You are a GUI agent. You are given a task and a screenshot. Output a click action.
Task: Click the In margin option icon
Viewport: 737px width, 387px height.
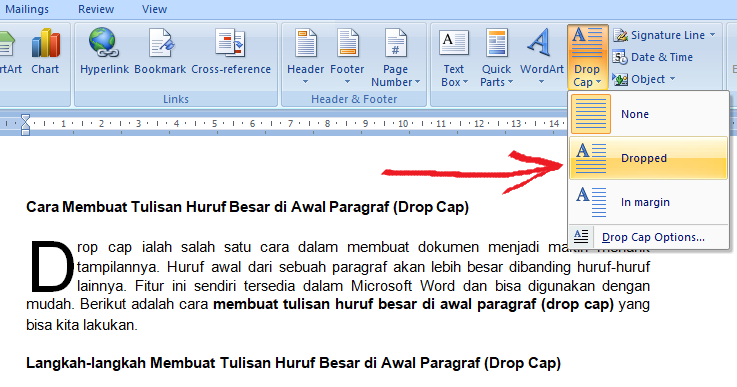point(591,202)
